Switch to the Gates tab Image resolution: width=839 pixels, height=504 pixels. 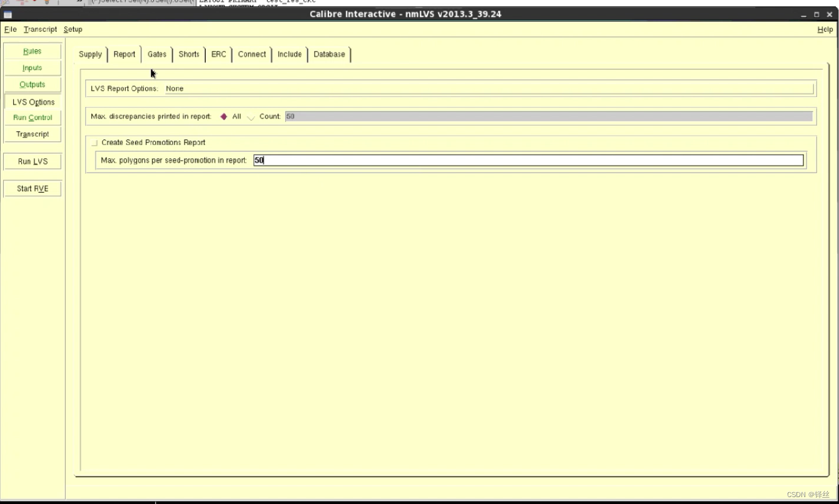click(157, 54)
